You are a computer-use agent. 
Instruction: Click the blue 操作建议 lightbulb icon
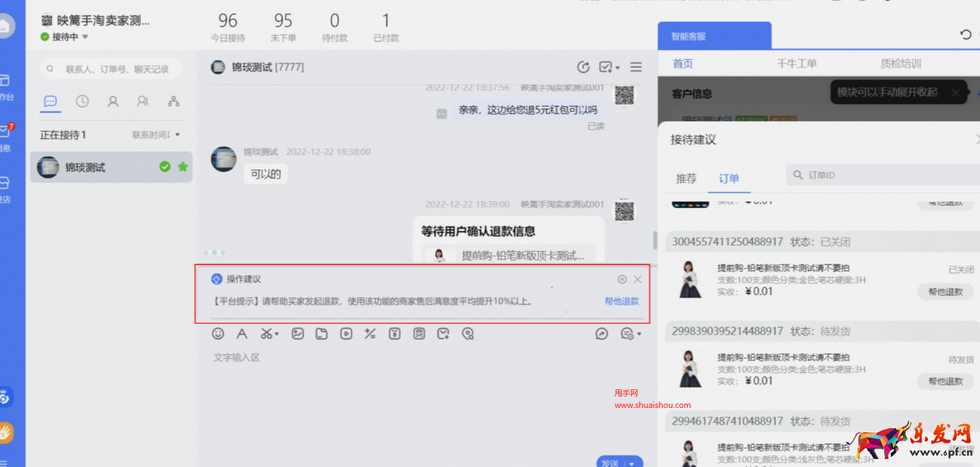(x=217, y=279)
